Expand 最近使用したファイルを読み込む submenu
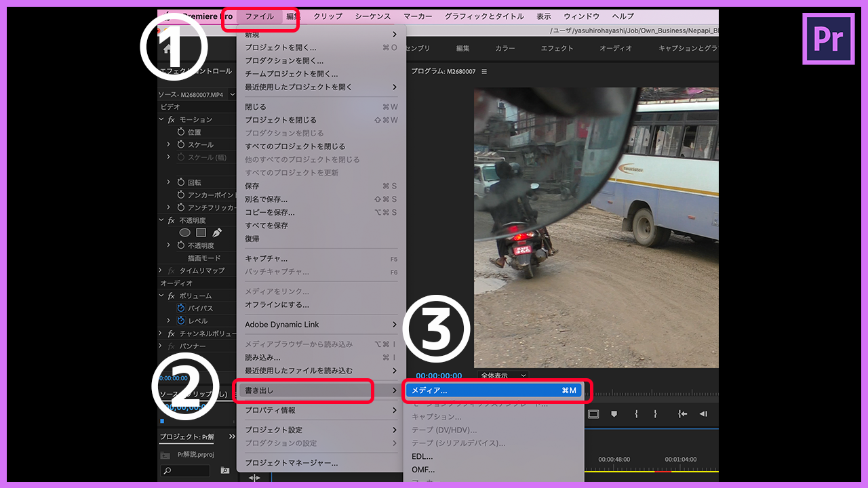Image resolution: width=868 pixels, height=488 pixels. pos(395,371)
